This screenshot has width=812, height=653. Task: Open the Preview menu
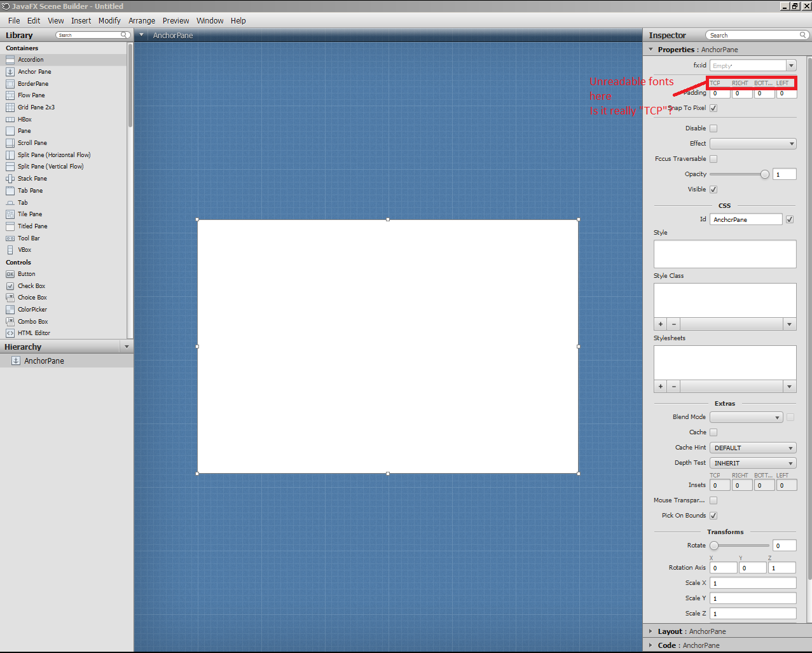175,21
